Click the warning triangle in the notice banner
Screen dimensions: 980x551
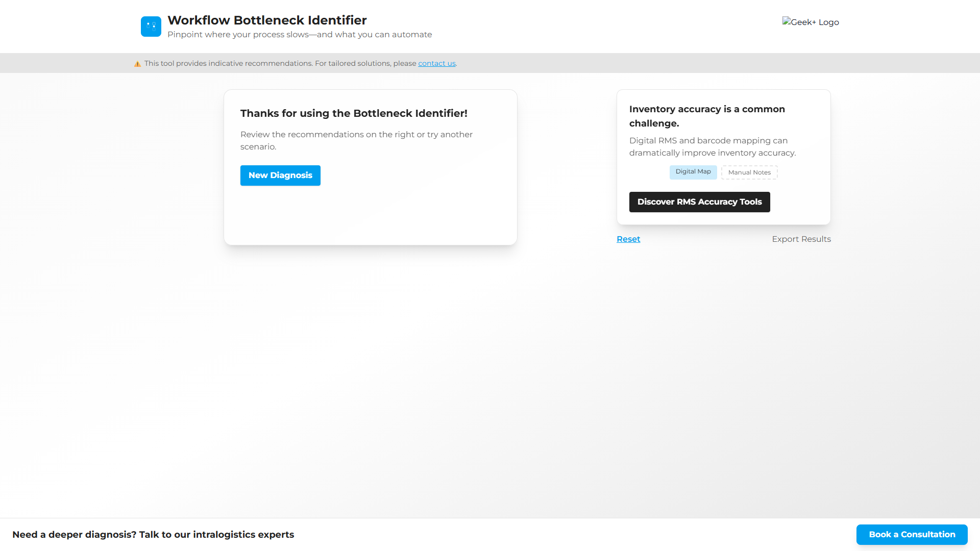coord(137,63)
